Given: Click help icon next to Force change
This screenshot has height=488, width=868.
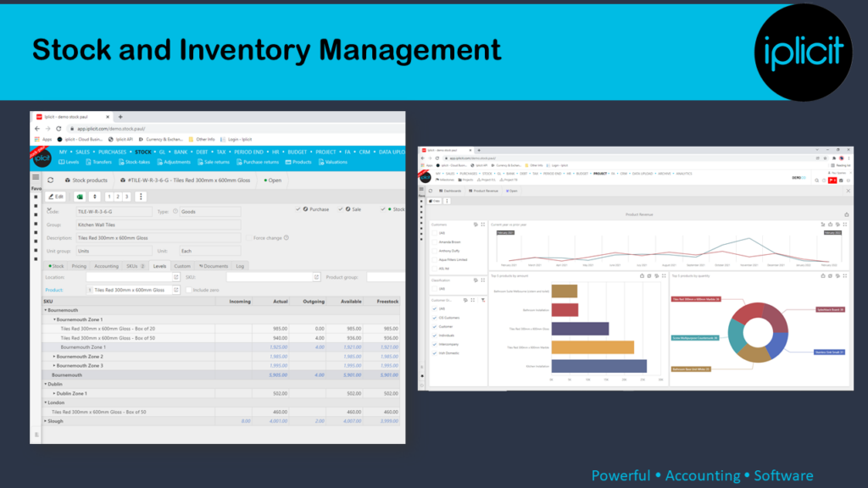Looking at the screenshot, I should coord(287,238).
